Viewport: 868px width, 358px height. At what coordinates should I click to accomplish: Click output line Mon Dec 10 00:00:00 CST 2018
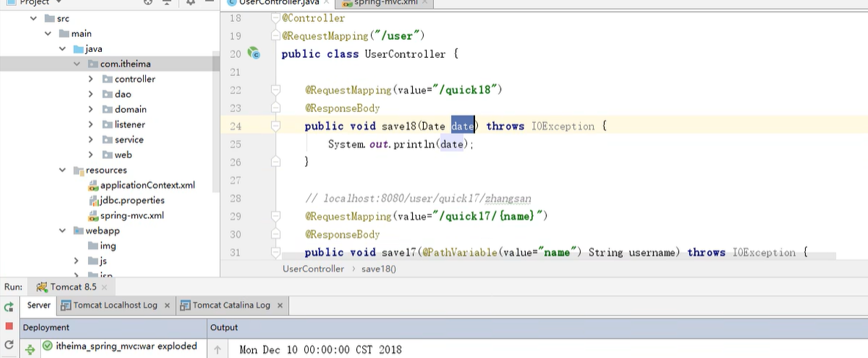320,350
